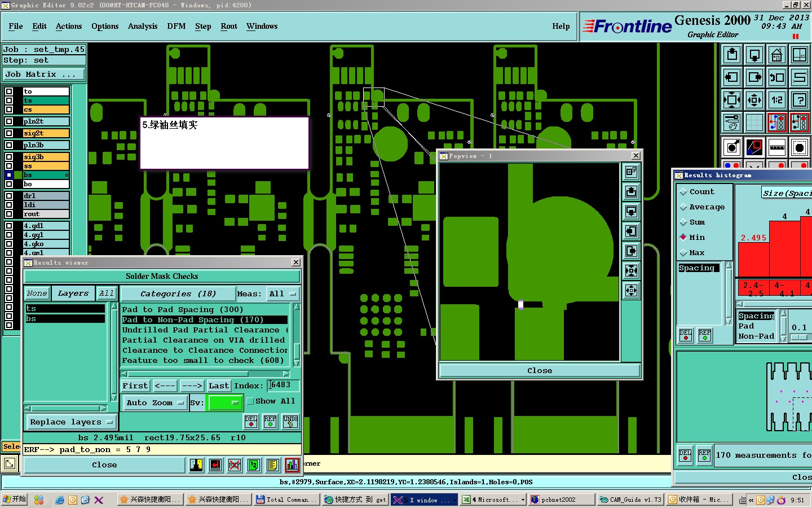This screenshot has width=812, height=508.
Task: Open the wrench and palette settings icon
Action: coord(732,122)
